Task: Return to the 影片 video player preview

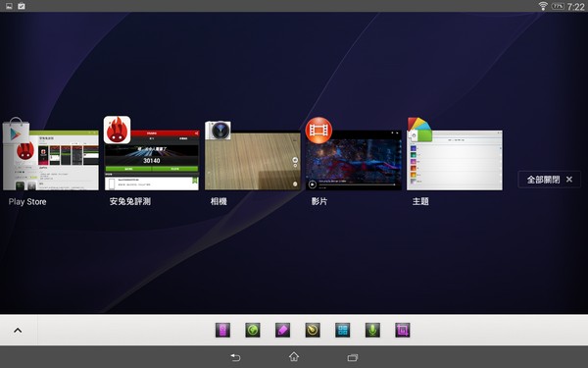Action: click(354, 160)
